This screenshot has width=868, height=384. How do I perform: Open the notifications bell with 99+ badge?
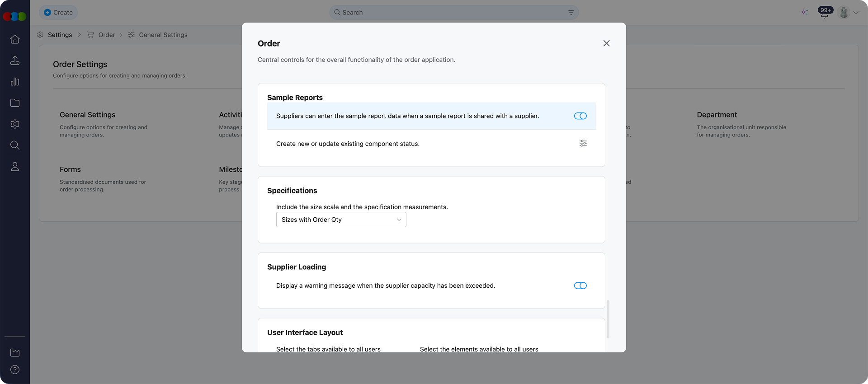pyautogui.click(x=825, y=12)
